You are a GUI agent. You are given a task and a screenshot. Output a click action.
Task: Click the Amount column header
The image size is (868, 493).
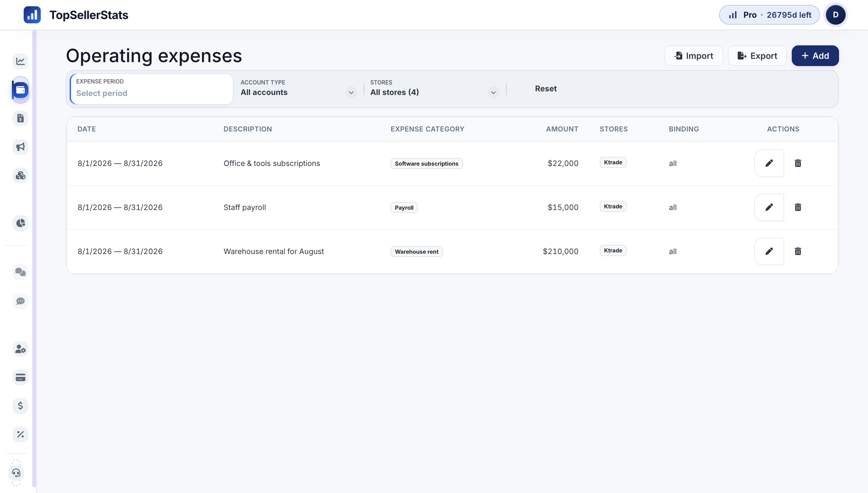click(562, 129)
